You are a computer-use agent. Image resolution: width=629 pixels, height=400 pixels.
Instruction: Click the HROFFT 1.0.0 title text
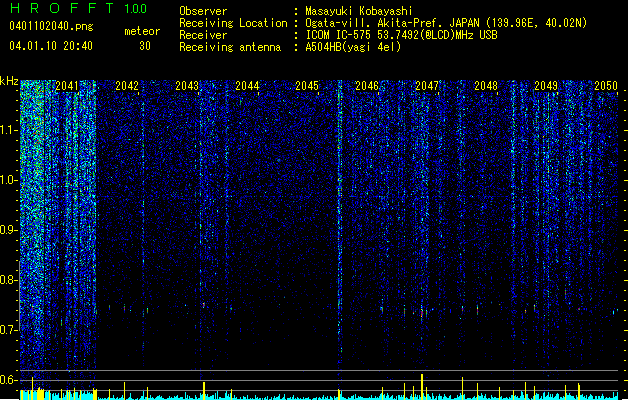78,8
